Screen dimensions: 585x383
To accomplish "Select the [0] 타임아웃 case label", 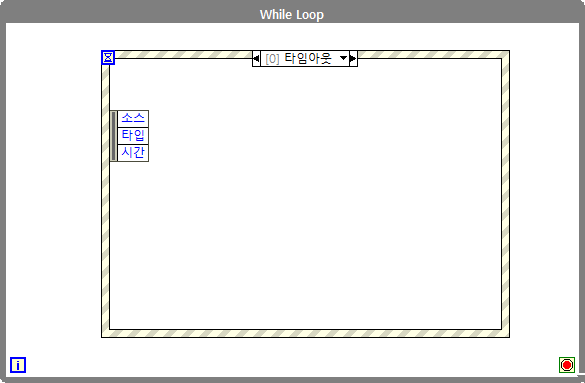I will click(298, 59).
